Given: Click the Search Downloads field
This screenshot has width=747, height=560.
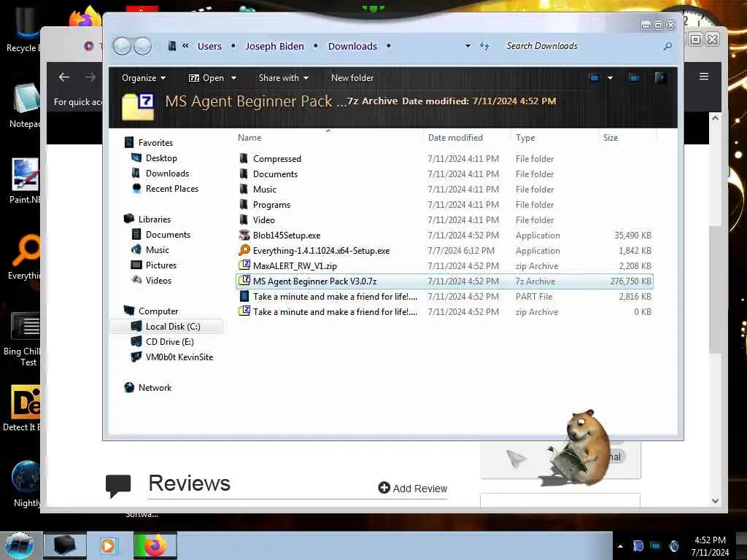Looking at the screenshot, I should coord(581,46).
